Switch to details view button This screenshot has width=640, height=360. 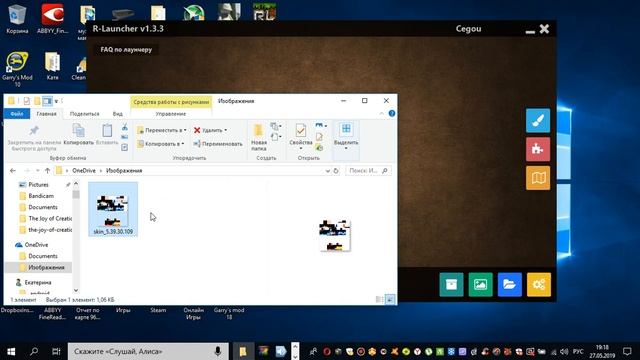379,300
